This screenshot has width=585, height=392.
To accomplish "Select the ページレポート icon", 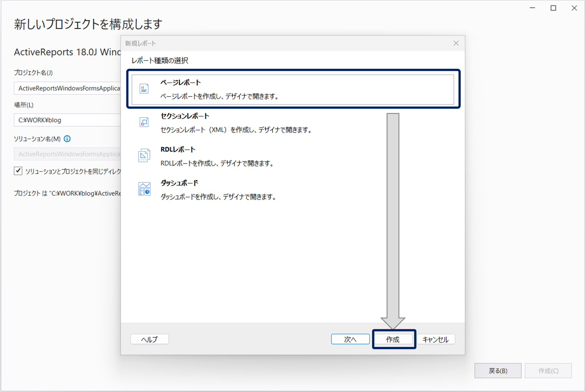I will coord(144,89).
